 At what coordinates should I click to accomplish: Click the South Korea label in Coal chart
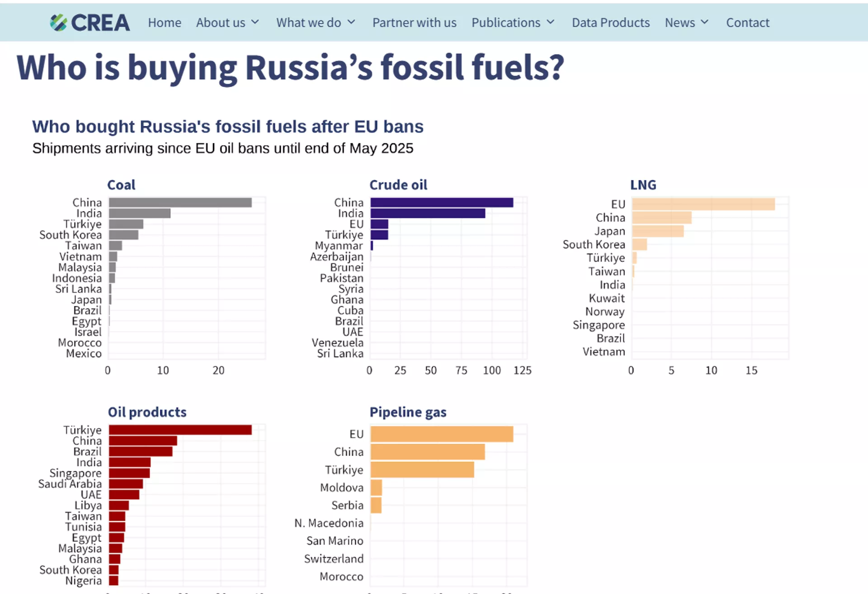point(71,235)
